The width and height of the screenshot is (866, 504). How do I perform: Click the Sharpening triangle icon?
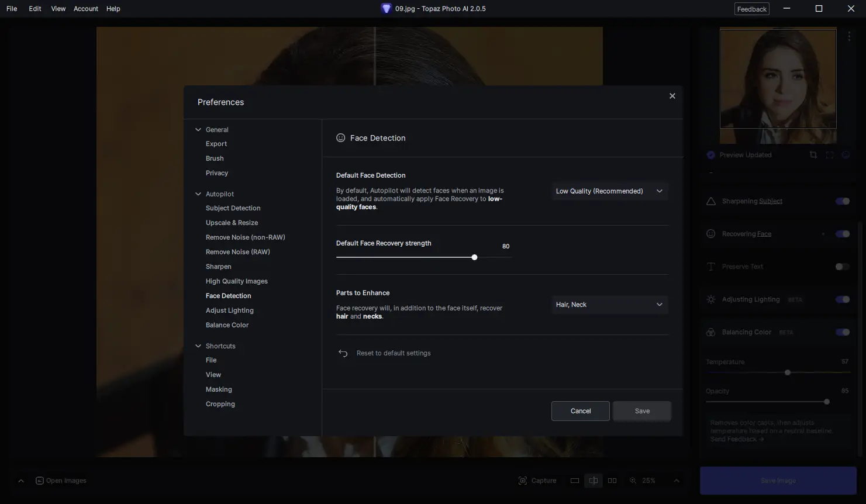[711, 201]
